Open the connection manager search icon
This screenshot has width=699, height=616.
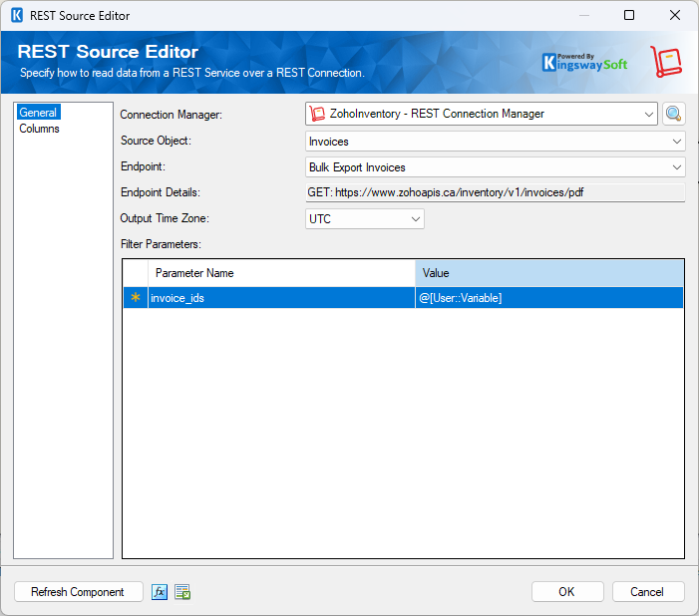click(673, 114)
